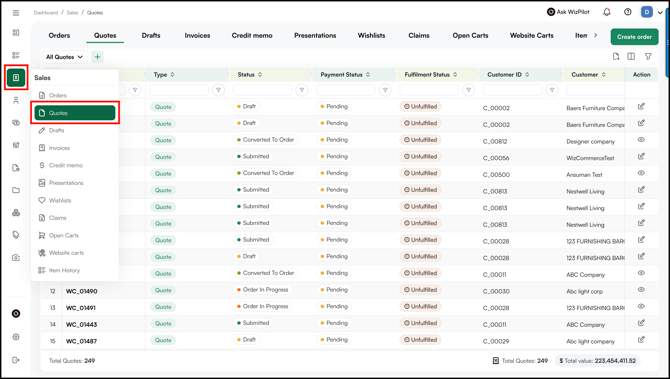View the Designer company quote
The height and width of the screenshot is (379, 670).
[641, 140]
